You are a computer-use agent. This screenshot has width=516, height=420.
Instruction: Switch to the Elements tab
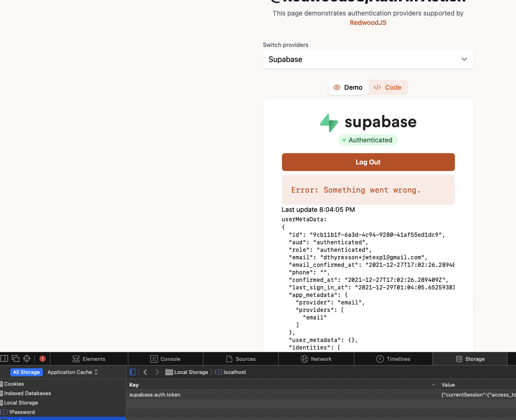pyautogui.click(x=89, y=359)
